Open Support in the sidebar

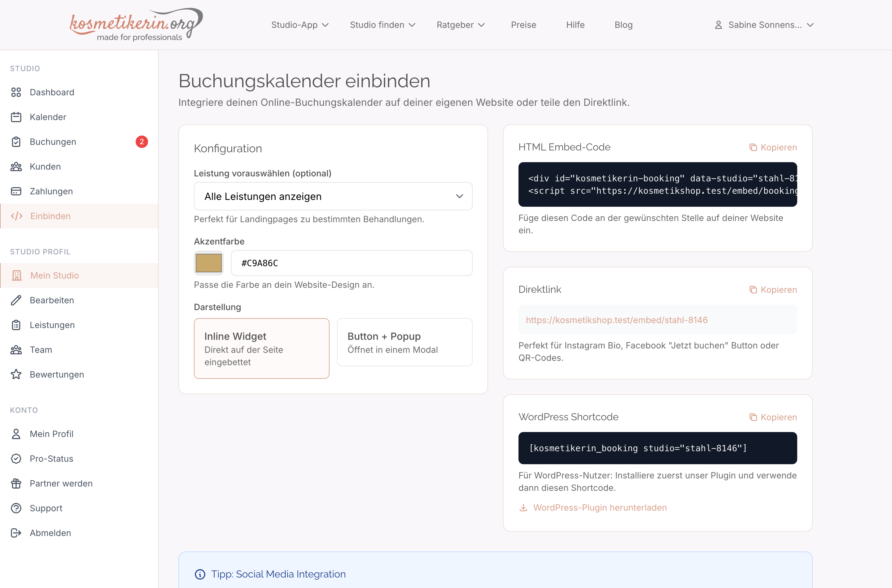coord(79,508)
